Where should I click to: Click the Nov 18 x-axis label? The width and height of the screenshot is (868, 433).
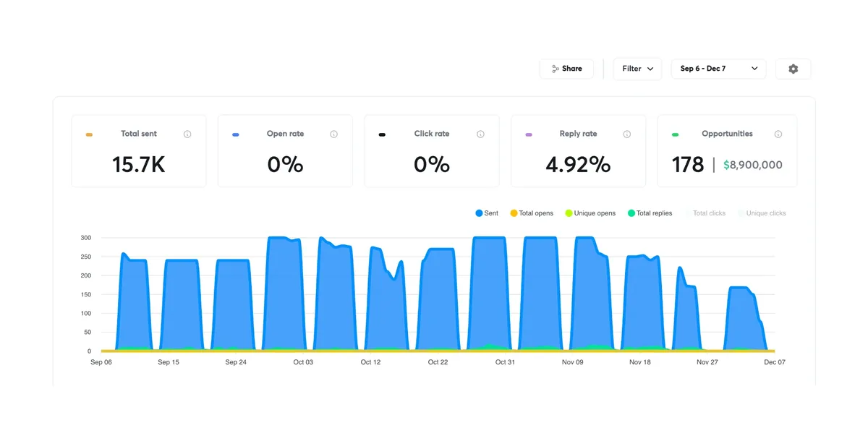(640, 362)
